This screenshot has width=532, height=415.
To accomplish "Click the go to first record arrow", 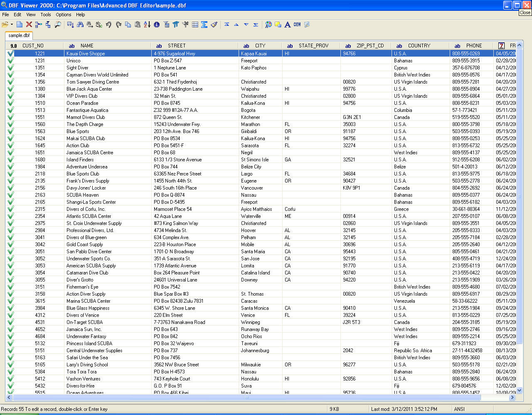I will click(227, 25).
